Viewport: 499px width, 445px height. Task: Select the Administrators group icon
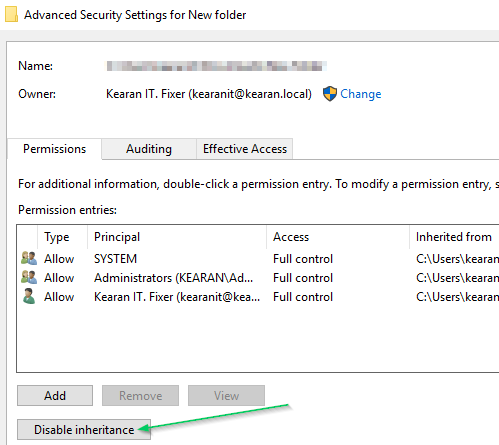point(29,277)
